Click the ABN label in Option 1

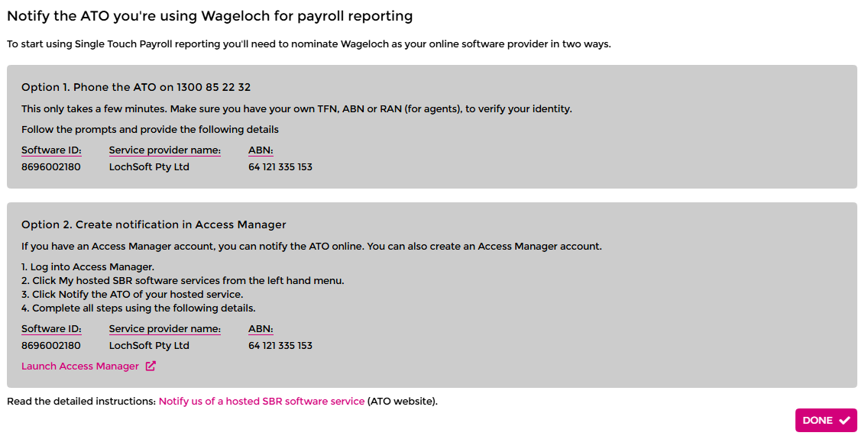pos(261,150)
